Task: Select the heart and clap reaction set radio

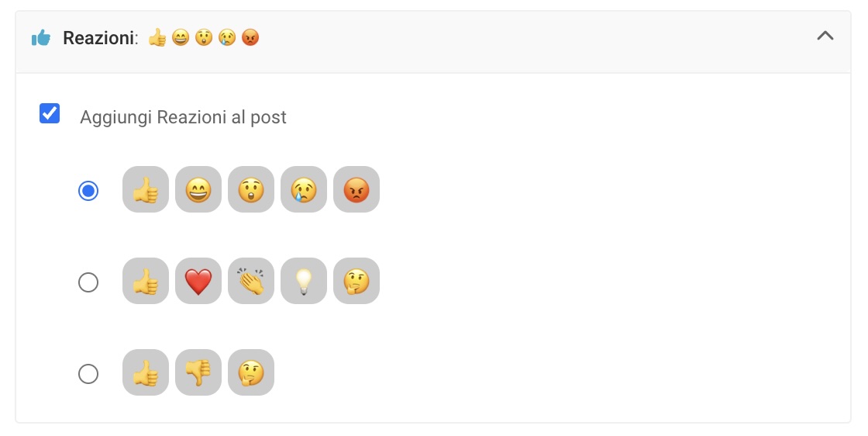Action: tap(88, 282)
